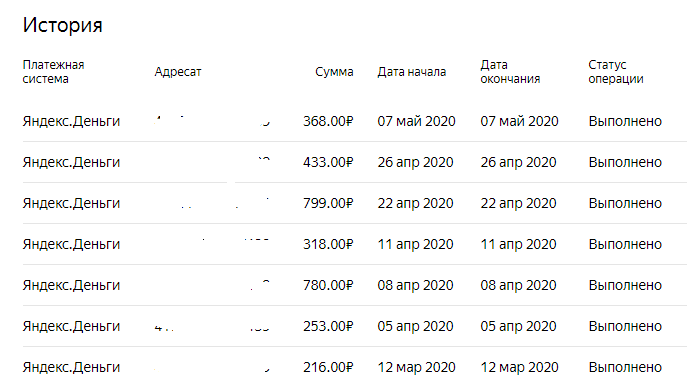The width and height of the screenshot is (687, 381).
Task: Select the 780.00₽ payment amount
Action: (x=328, y=286)
